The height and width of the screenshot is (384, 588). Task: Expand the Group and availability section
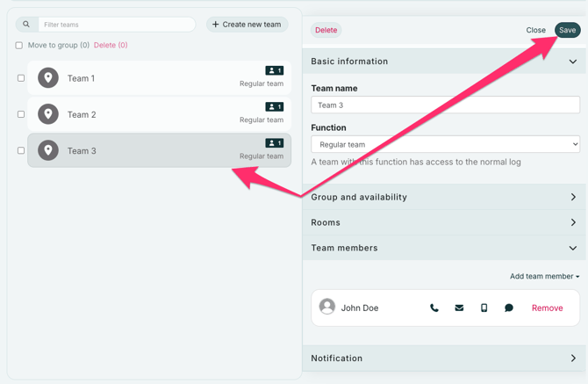point(445,197)
